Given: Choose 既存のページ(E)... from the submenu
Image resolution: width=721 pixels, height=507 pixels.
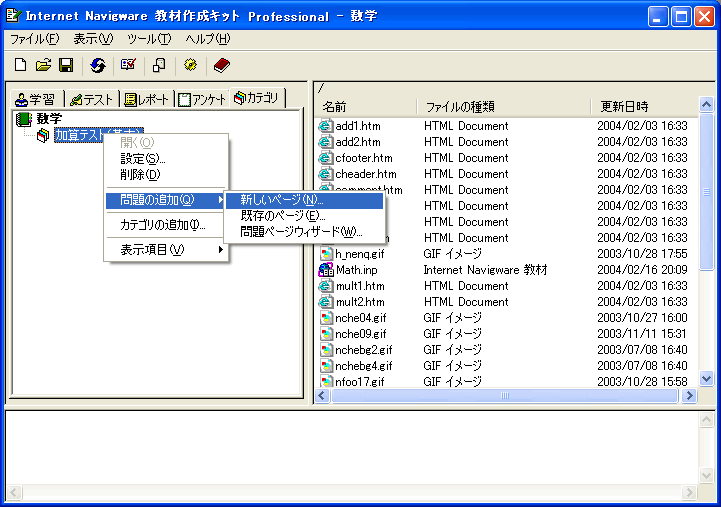Looking at the screenshot, I should pyautogui.click(x=283, y=216).
